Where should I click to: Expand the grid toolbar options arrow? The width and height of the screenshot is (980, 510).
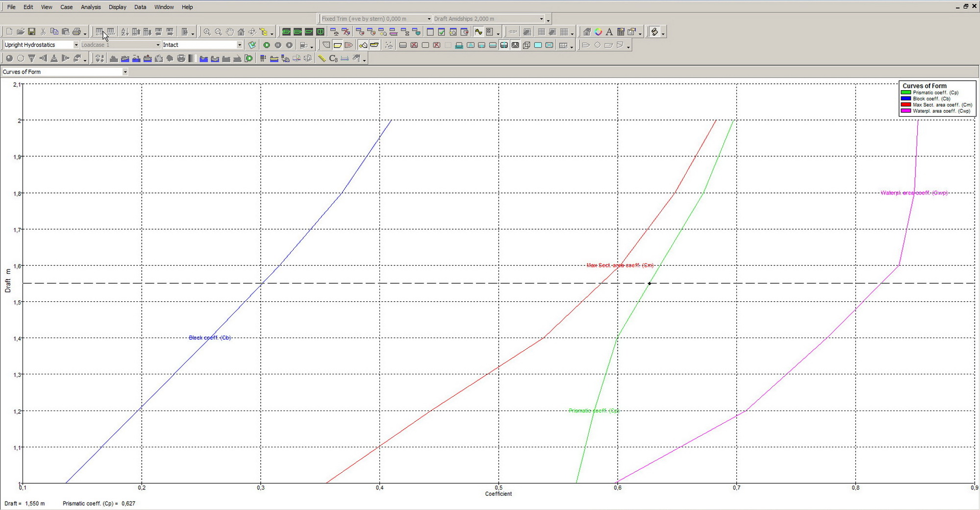point(572,34)
